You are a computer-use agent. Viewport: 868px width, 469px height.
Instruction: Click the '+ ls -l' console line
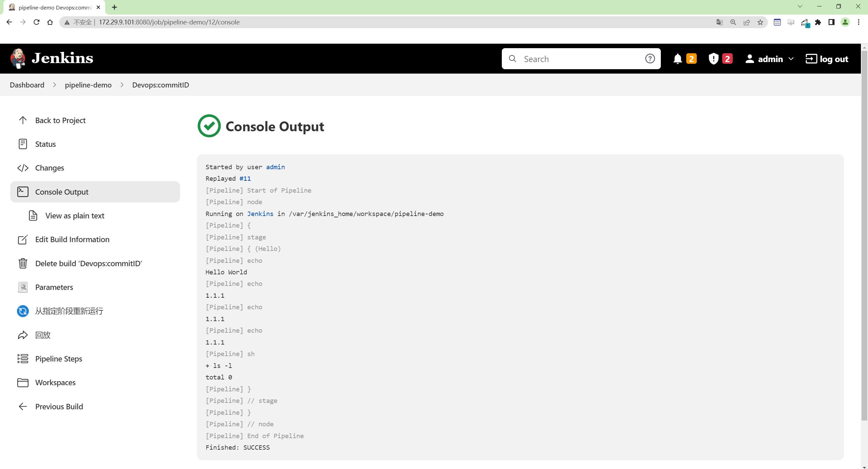pos(219,366)
